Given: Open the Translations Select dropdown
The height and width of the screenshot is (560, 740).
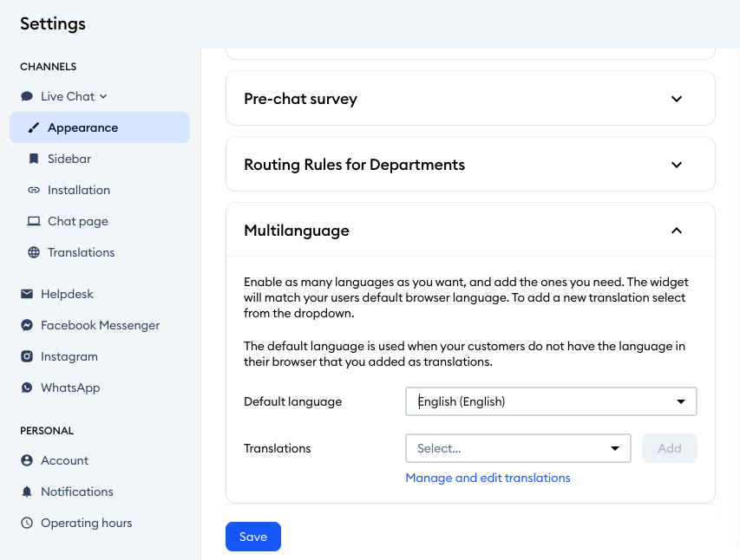Looking at the screenshot, I should 517,448.
